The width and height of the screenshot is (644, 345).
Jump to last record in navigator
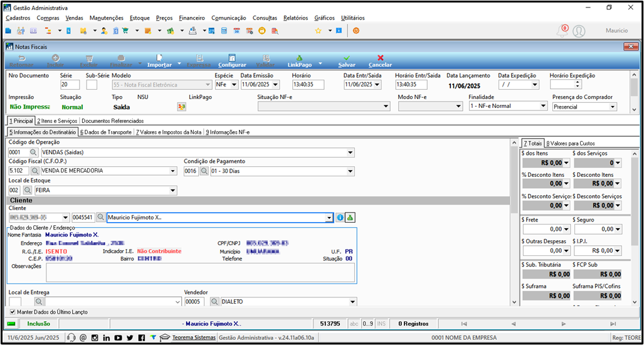(613, 324)
